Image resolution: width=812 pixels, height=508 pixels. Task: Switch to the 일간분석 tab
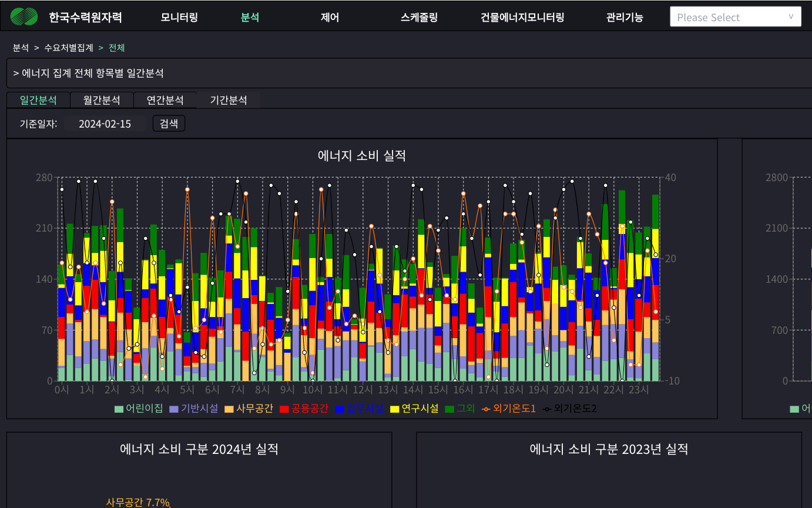[38, 100]
